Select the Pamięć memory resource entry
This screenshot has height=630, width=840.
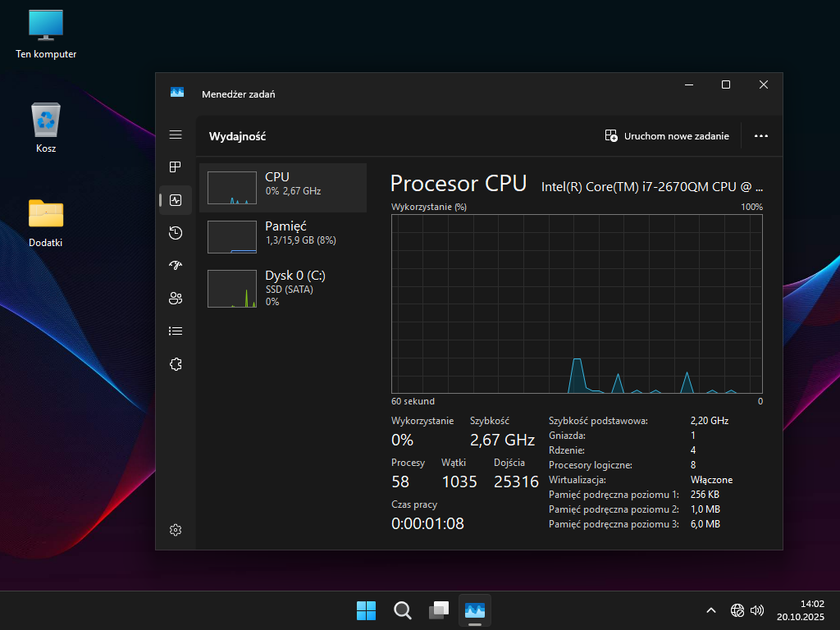(283, 237)
